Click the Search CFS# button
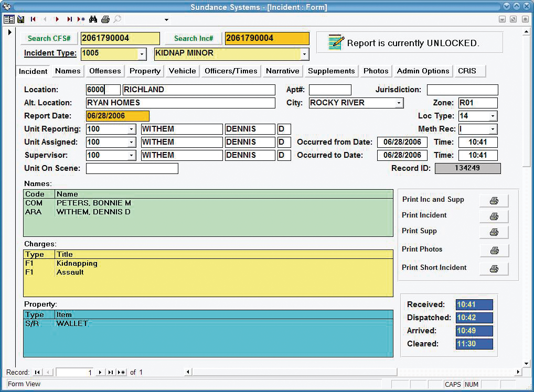This screenshot has width=534, height=392. pyautogui.click(x=49, y=38)
